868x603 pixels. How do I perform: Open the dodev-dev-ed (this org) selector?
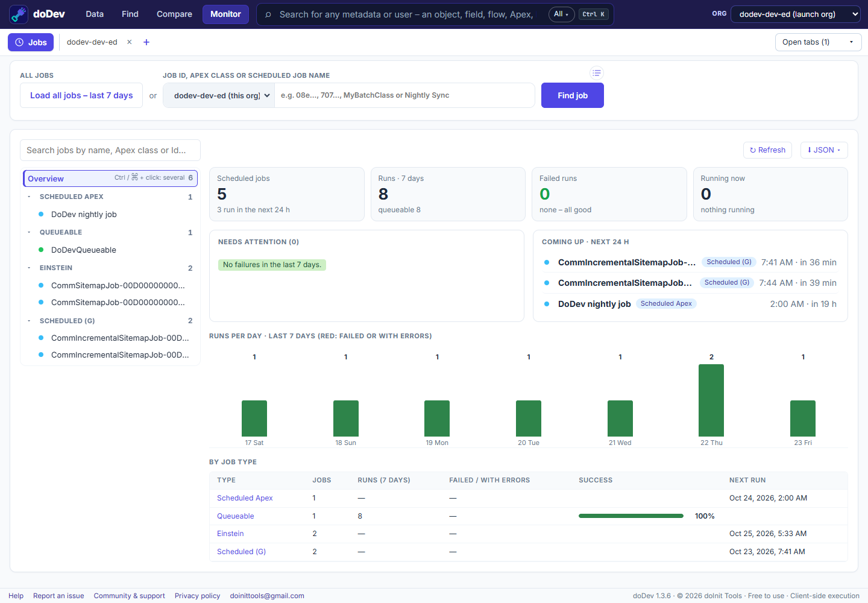(219, 95)
